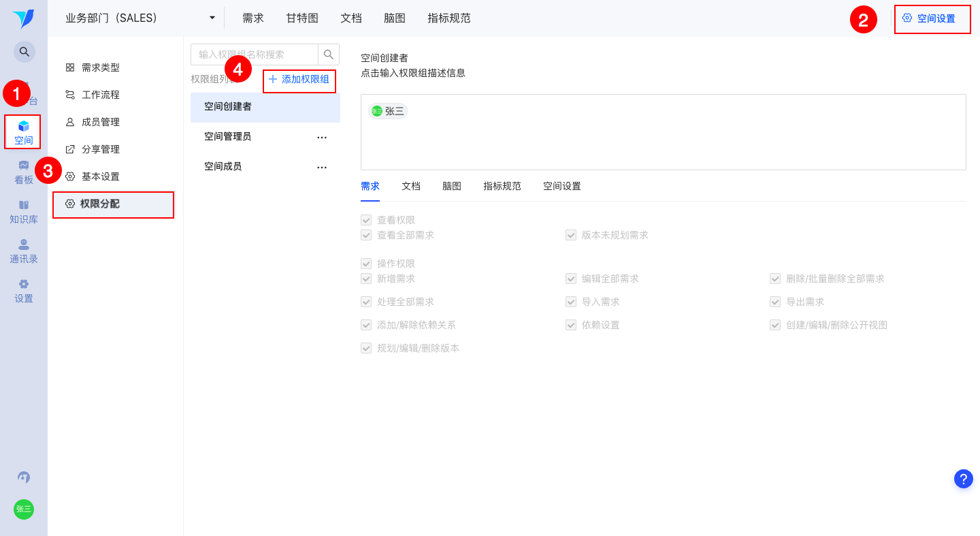This screenshot has height=536, width=980.
Task: Open 空间设置 in the top right
Action: (932, 19)
